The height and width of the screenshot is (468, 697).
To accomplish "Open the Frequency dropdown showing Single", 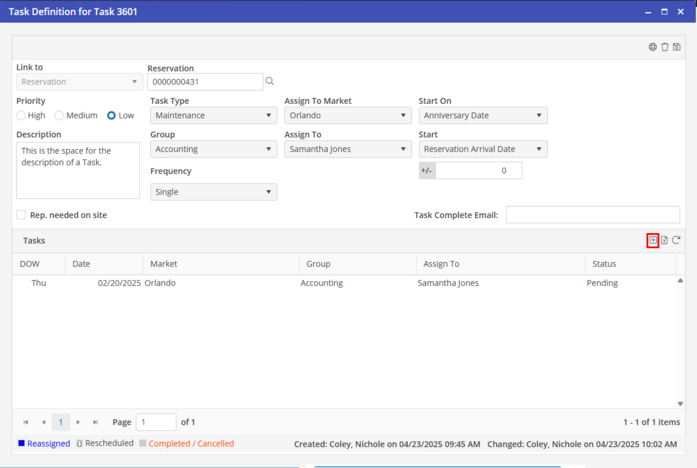I will click(x=213, y=192).
